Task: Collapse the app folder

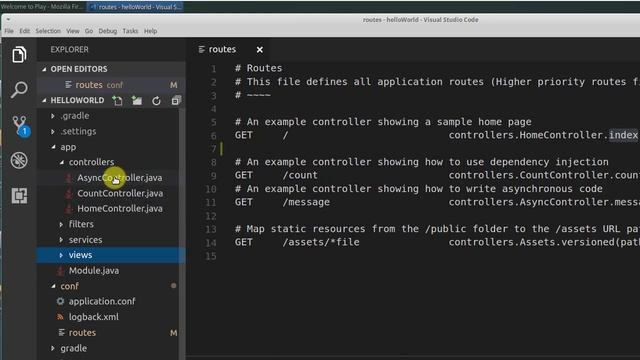Action: [53, 147]
